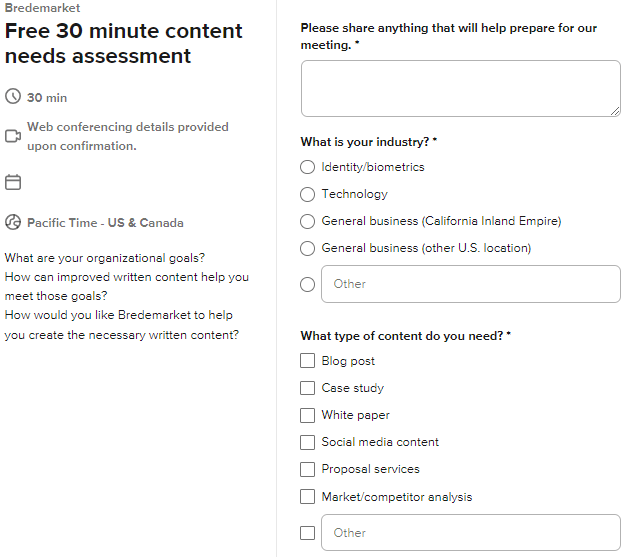Check the Social media content option

point(308,442)
